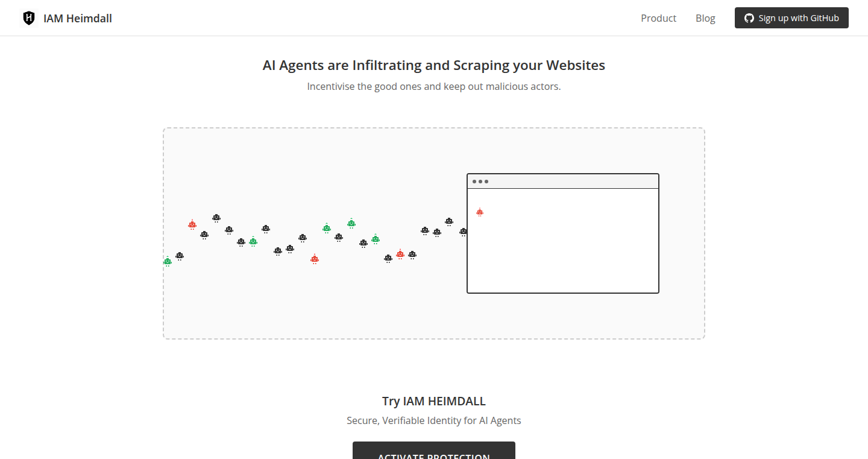This screenshot has width=868, height=459.
Task: Click the leftmost green robot on the dashed border
Action: tap(168, 261)
